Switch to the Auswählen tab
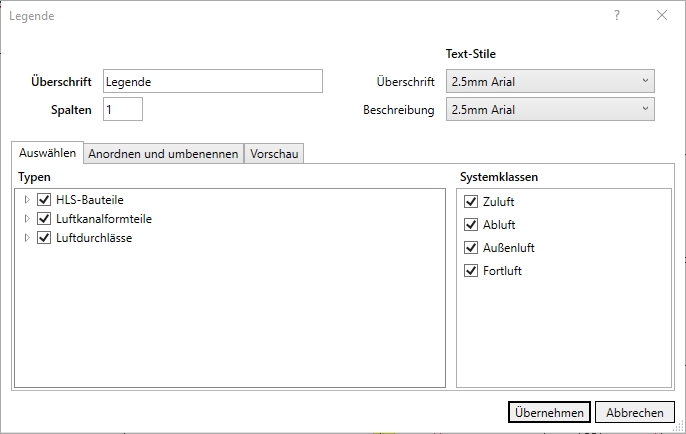Screen dimensions: 686x434 (47, 153)
